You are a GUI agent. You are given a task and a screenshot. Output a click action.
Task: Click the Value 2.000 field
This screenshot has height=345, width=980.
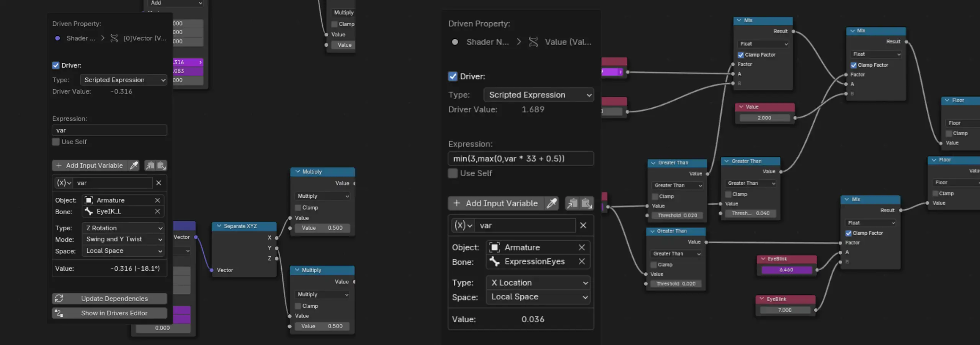click(764, 118)
